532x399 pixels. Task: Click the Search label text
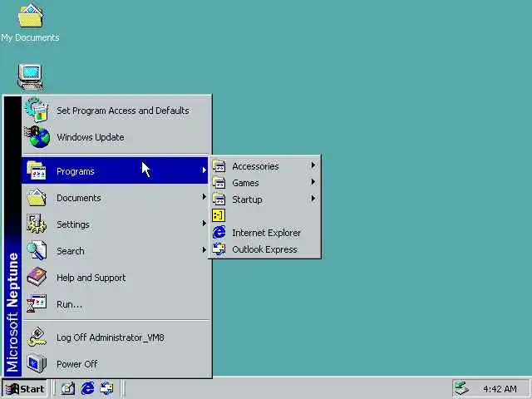(x=70, y=251)
